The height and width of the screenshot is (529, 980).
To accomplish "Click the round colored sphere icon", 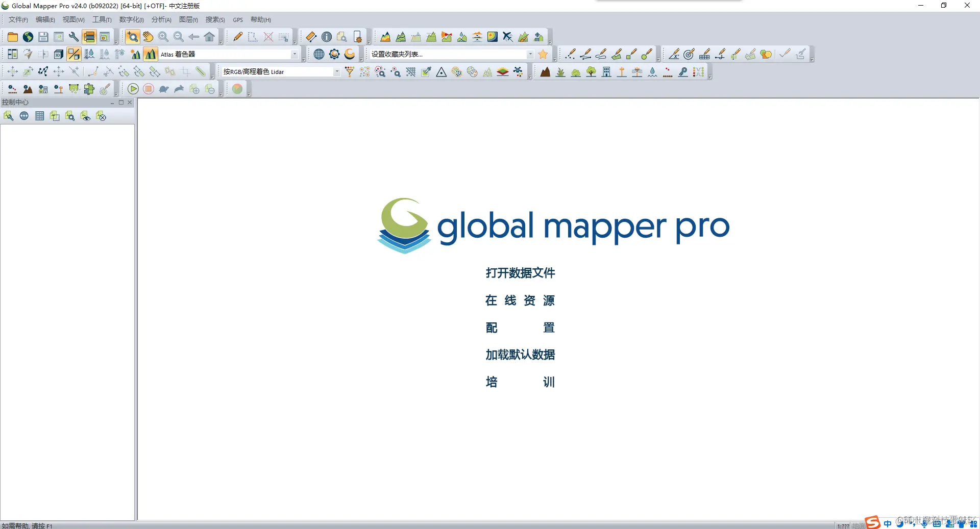I will tap(237, 89).
